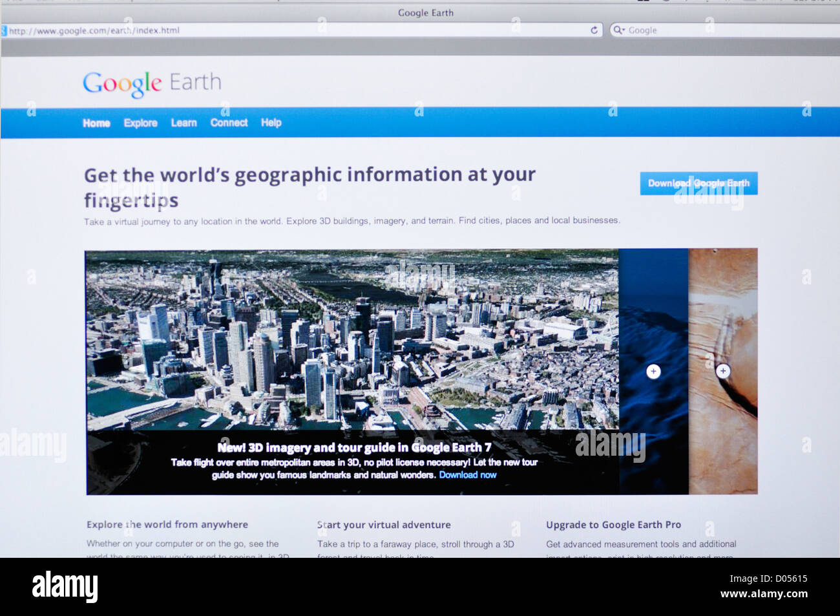Viewport: 840px width, 616px height.
Task: Click the reload page icon in address bar
Action: click(594, 30)
